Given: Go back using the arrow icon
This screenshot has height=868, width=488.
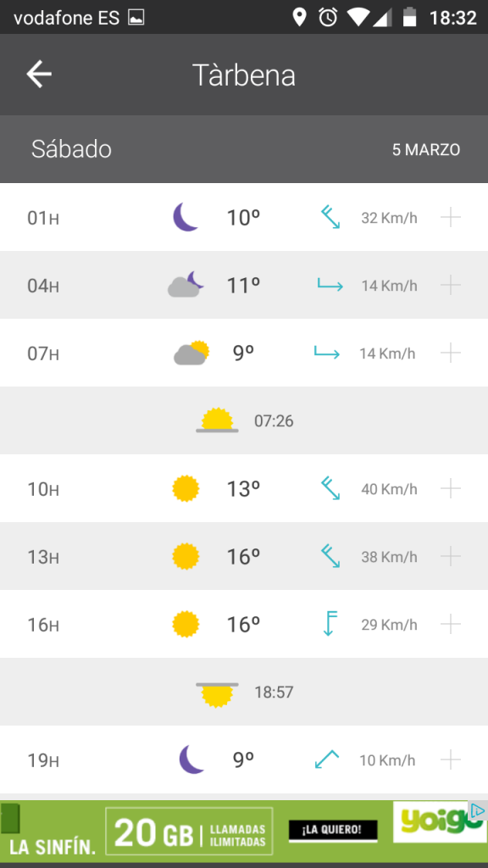Looking at the screenshot, I should pyautogui.click(x=39, y=75).
